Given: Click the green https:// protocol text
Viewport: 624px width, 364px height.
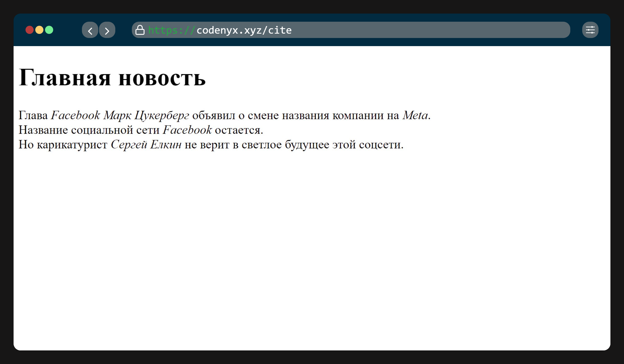Looking at the screenshot, I should coord(171,30).
